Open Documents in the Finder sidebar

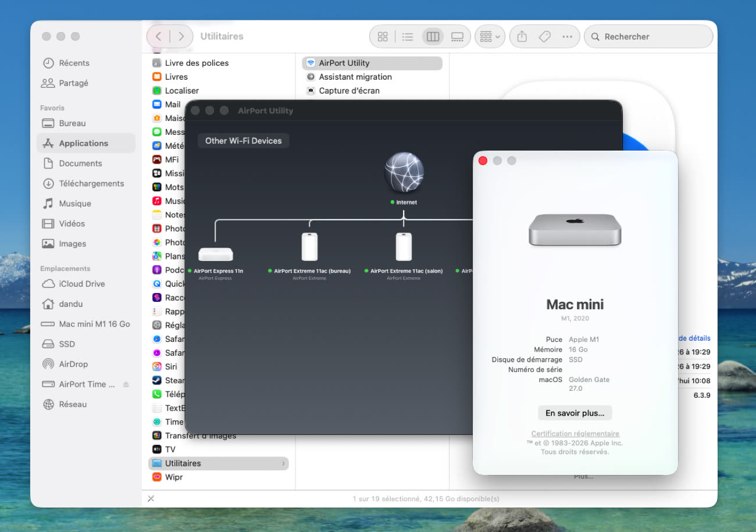click(86, 163)
